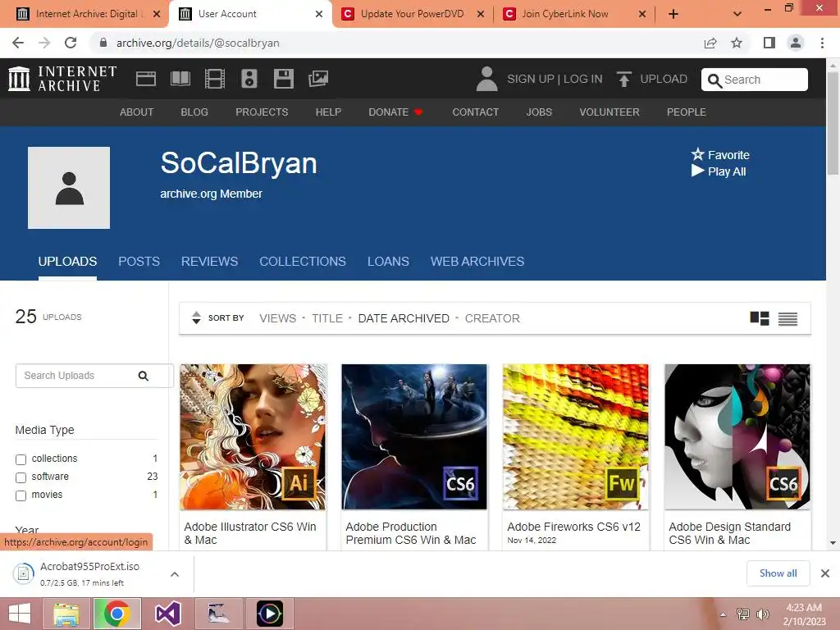Image resolution: width=840 pixels, height=630 pixels.
Task: Open Chrome side panel icon
Action: point(769,43)
